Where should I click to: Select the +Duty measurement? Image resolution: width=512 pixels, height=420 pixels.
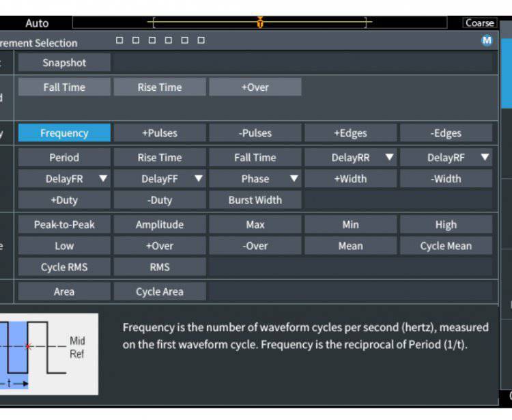pos(64,200)
